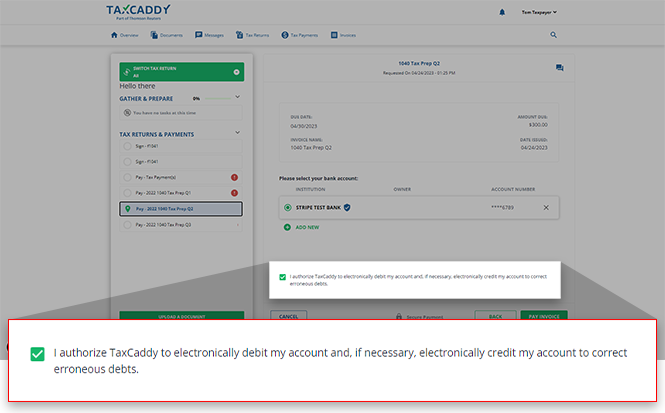Go to the Documents tab
665x413 pixels.
pos(167,34)
